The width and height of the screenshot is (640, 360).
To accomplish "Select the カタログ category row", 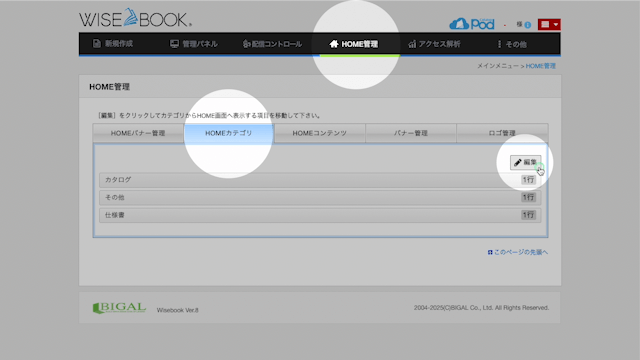I will (x=320, y=180).
